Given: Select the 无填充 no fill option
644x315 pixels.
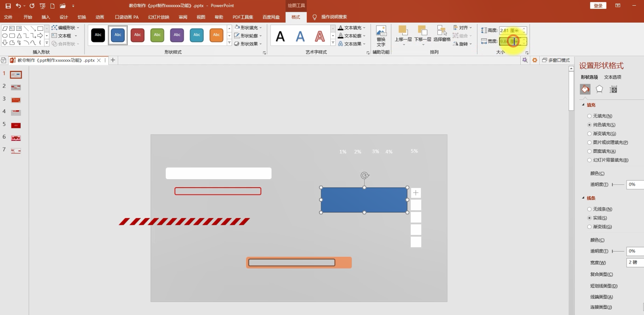Looking at the screenshot, I should click(600, 116).
